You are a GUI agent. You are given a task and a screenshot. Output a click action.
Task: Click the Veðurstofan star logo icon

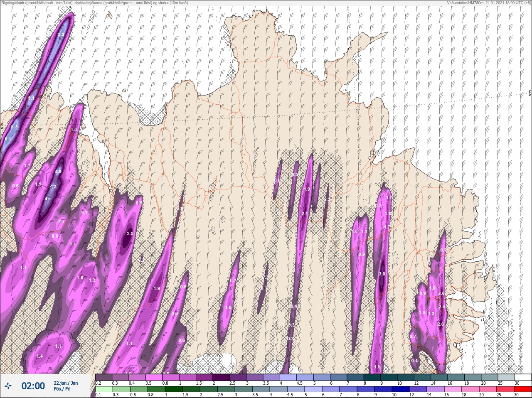(x=8, y=386)
